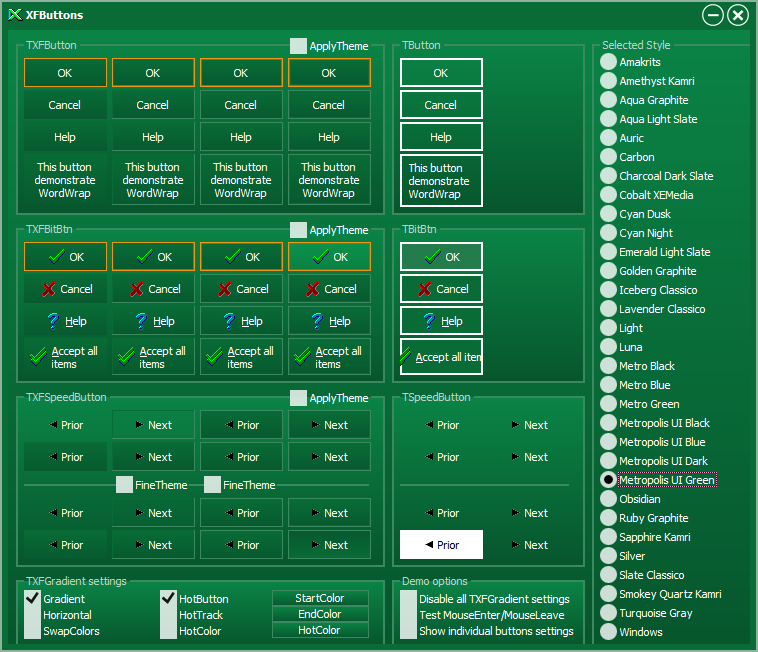Enable the HotTrack checkbox

tap(169, 615)
